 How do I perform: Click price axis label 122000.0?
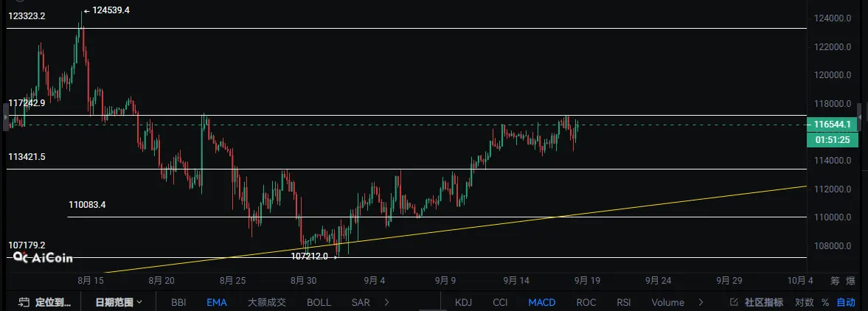coord(832,47)
